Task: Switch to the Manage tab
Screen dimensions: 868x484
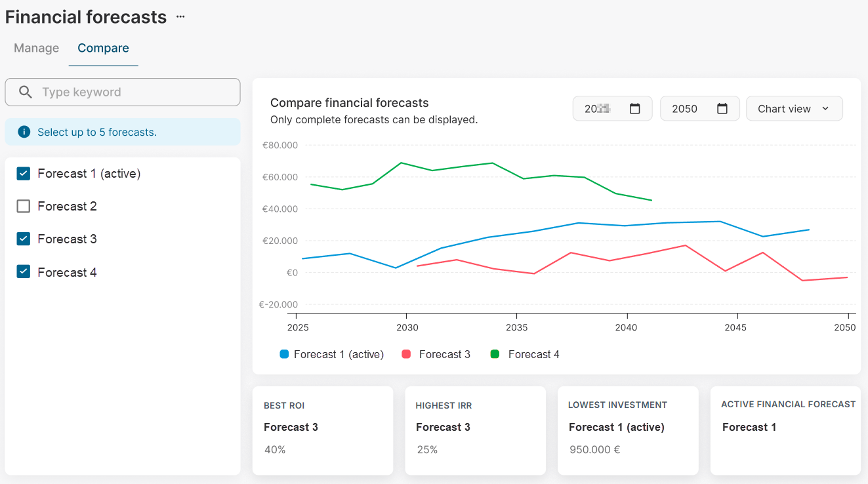Action: coord(37,48)
